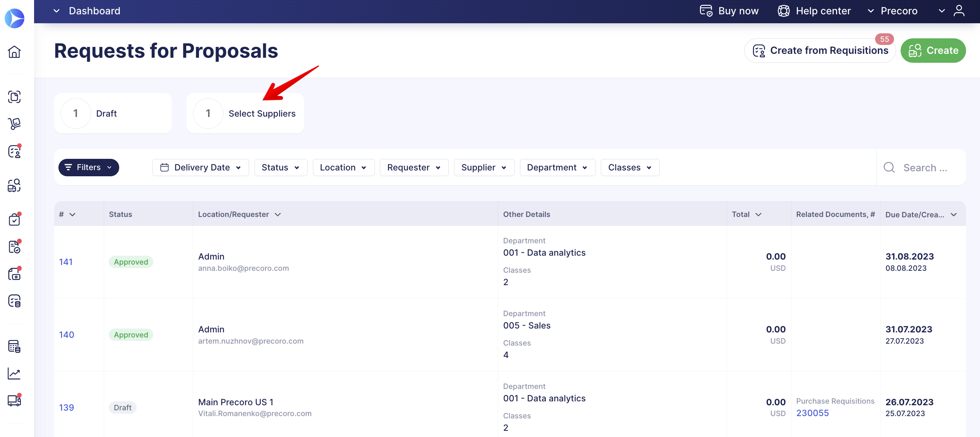Viewport: 980px width, 437px height.
Task: Open the Department filter dropdown
Action: [x=557, y=167]
